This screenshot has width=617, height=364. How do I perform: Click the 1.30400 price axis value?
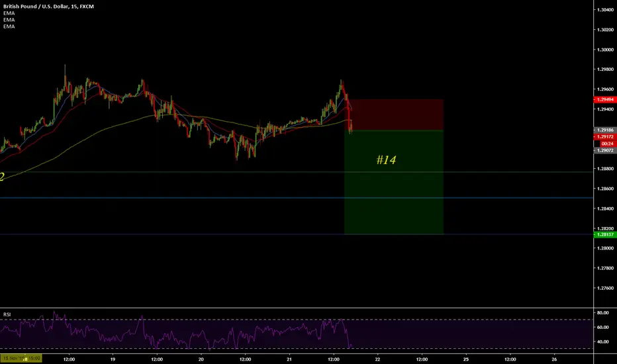(x=605, y=10)
